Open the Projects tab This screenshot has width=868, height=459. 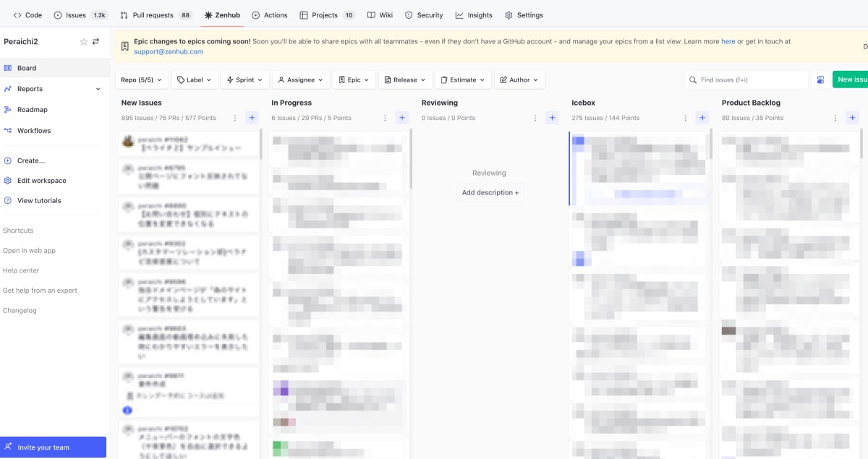(327, 15)
